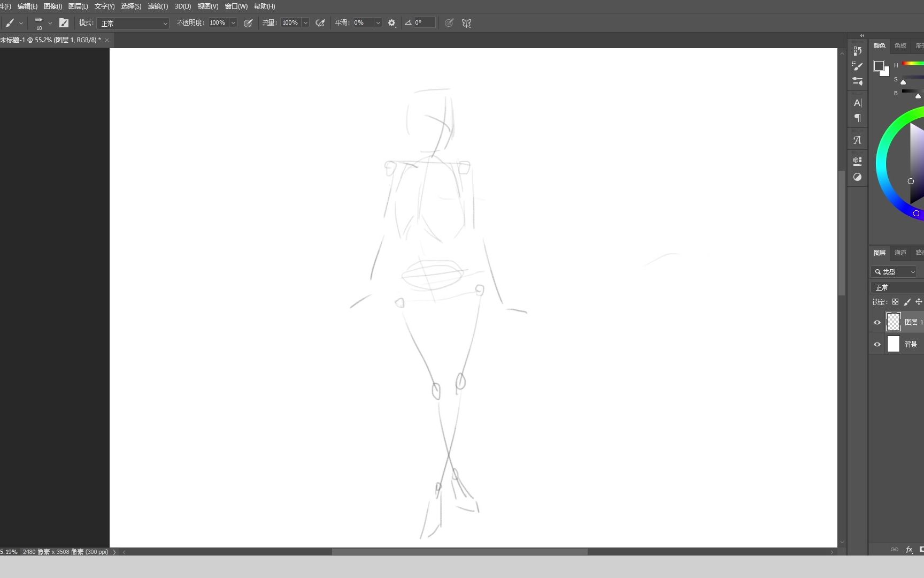Click the brush angle 0° field
This screenshot has height=578, width=924.
click(x=425, y=23)
